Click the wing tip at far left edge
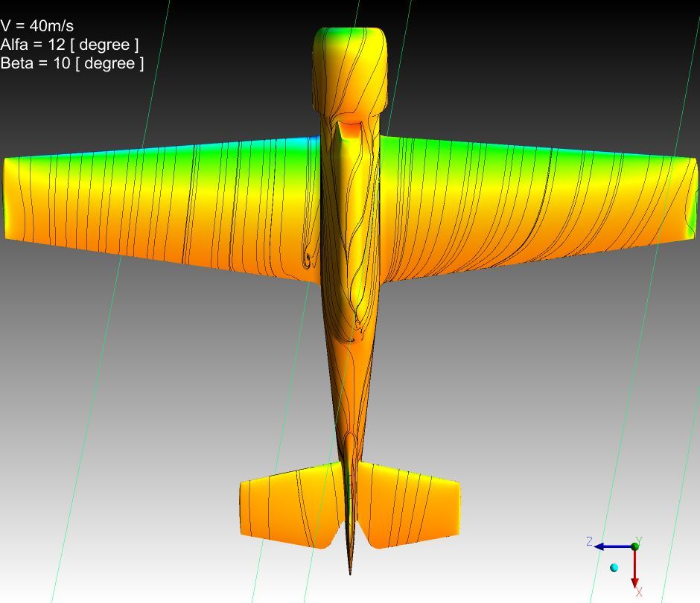The width and height of the screenshot is (700, 603). tap(7, 197)
